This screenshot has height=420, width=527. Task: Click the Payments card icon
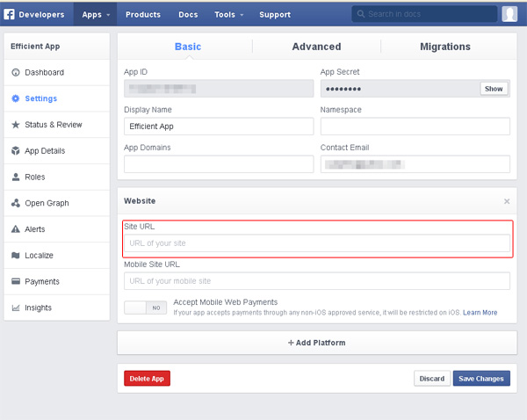pyautogui.click(x=16, y=281)
